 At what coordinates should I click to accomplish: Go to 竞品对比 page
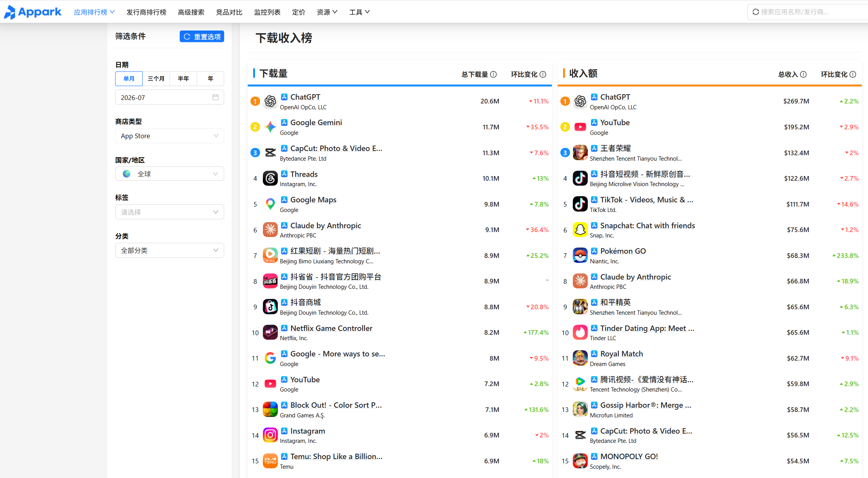point(229,12)
